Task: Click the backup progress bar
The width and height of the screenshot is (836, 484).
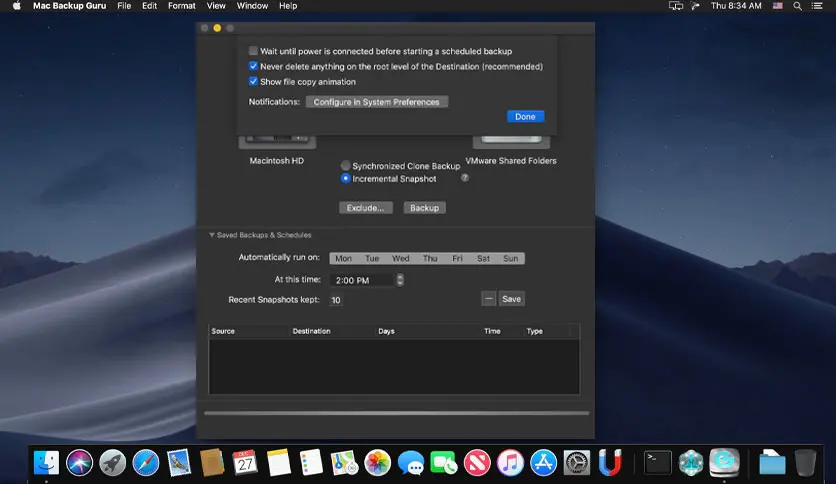Action: tap(397, 413)
